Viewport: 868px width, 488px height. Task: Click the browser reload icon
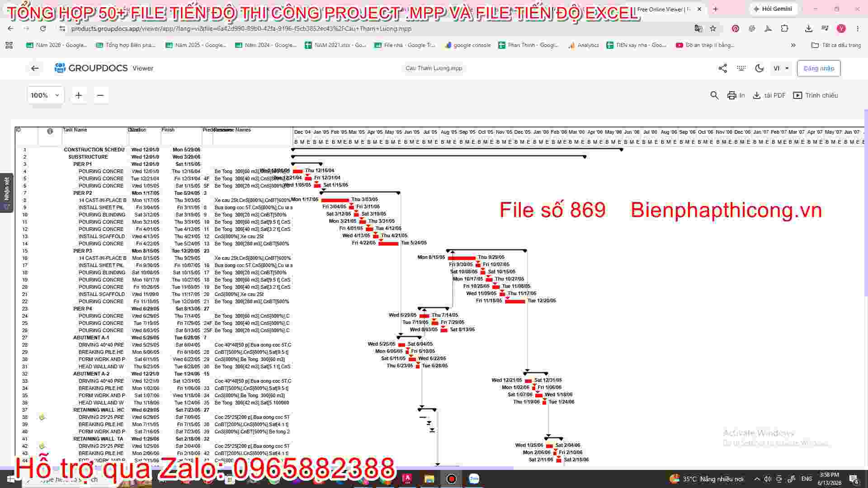(43, 28)
